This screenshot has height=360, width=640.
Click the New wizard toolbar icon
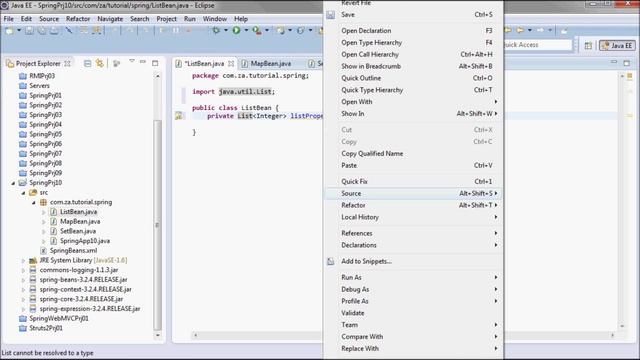pos(9,31)
